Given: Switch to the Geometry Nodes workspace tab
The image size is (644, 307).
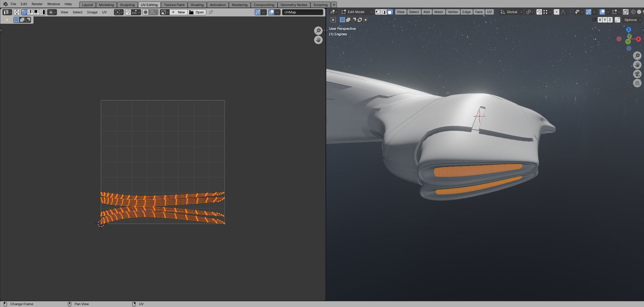Looking at the screenshot, I should (294, 5).
